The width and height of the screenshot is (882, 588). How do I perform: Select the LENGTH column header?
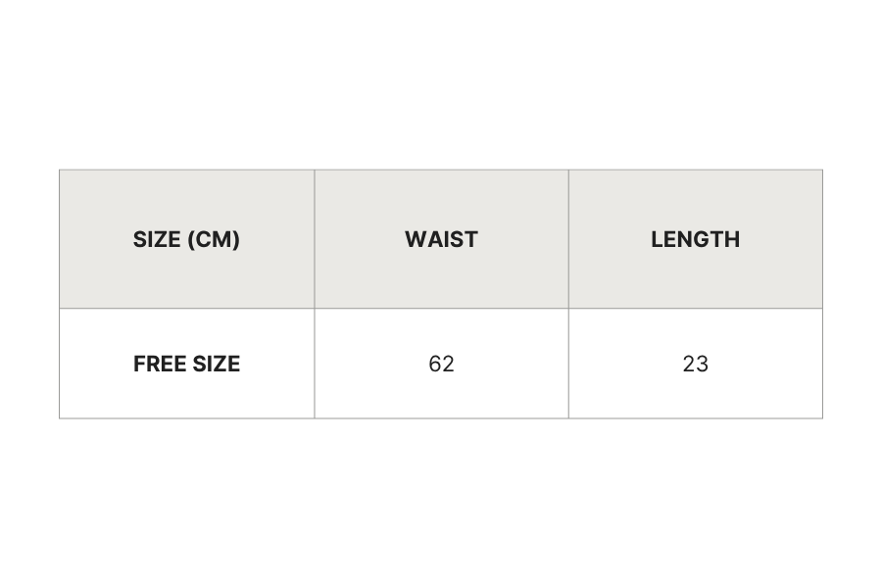(x=695, y=239)
